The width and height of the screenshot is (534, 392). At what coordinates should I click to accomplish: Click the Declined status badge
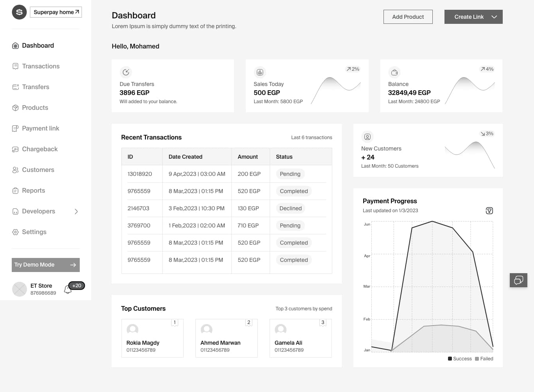pyautogui.click(x=290, y=208)
